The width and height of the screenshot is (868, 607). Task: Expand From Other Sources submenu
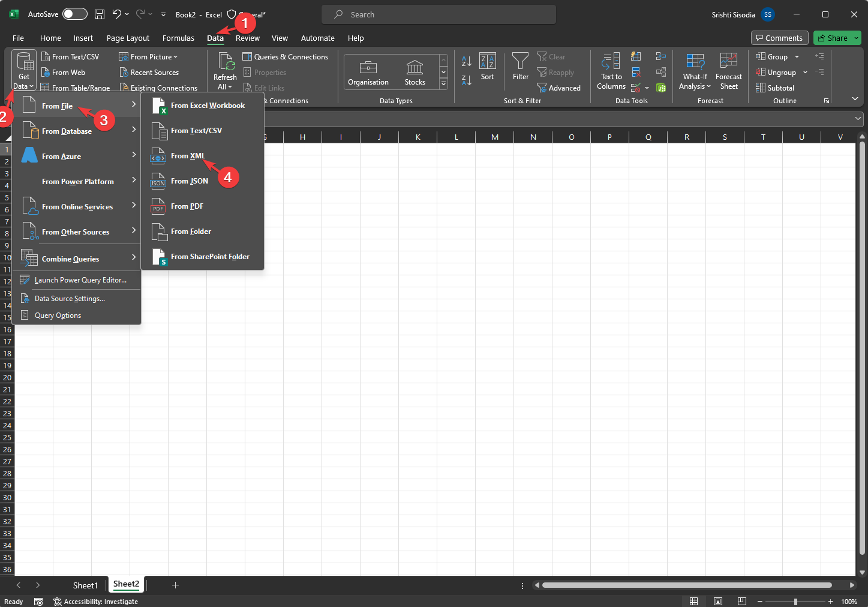tap(77, 232)
